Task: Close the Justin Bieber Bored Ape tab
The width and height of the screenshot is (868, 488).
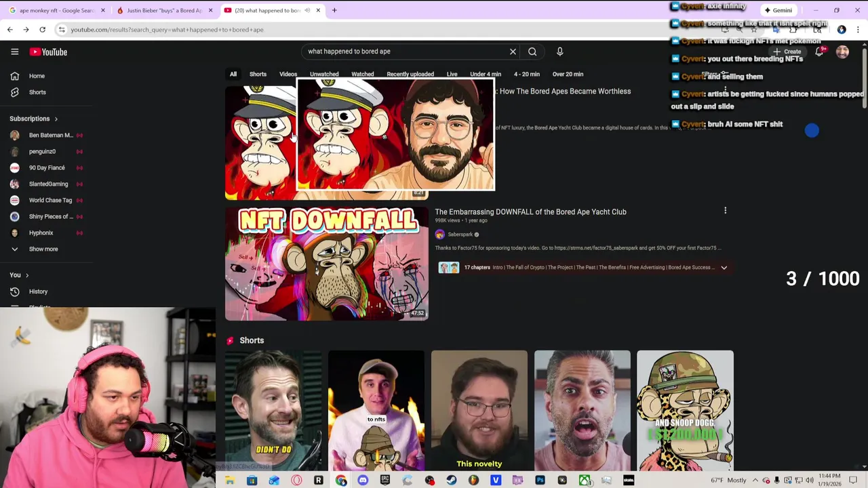Action: [x=210, y=10]
